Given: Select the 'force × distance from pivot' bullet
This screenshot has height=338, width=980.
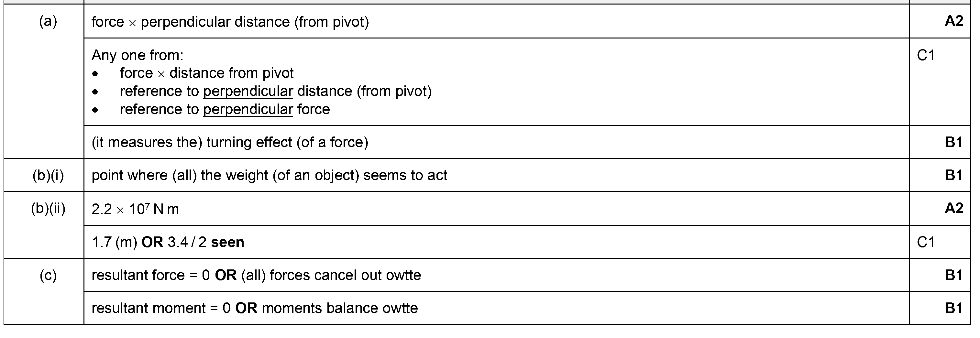Looking at the screenshot, I should (x=206, y=73).
